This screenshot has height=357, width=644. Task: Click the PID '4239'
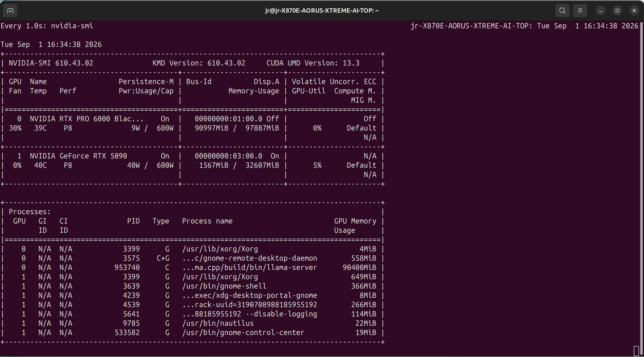[131, 296]
